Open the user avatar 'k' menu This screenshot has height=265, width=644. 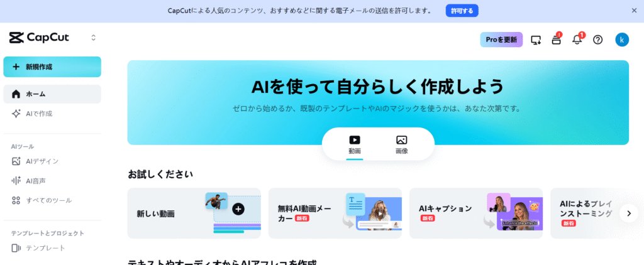[x=622, y=40]
